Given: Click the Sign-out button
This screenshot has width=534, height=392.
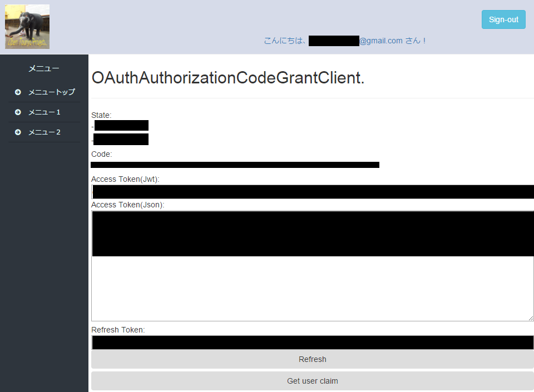Looking at the screenshot, I should tap(503, 19).
